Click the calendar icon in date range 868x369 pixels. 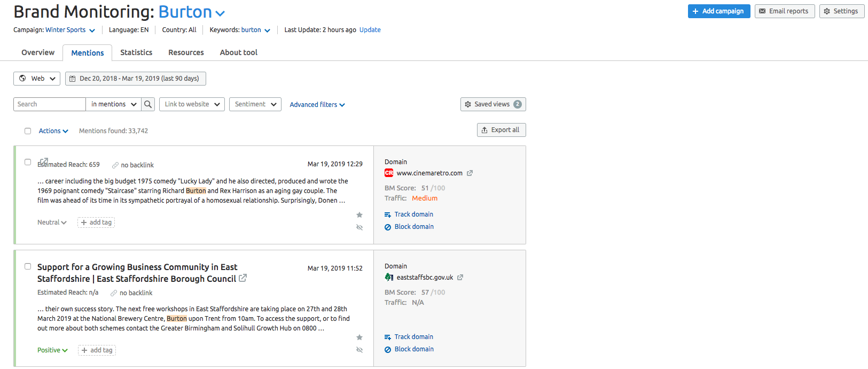click(73, 79)
